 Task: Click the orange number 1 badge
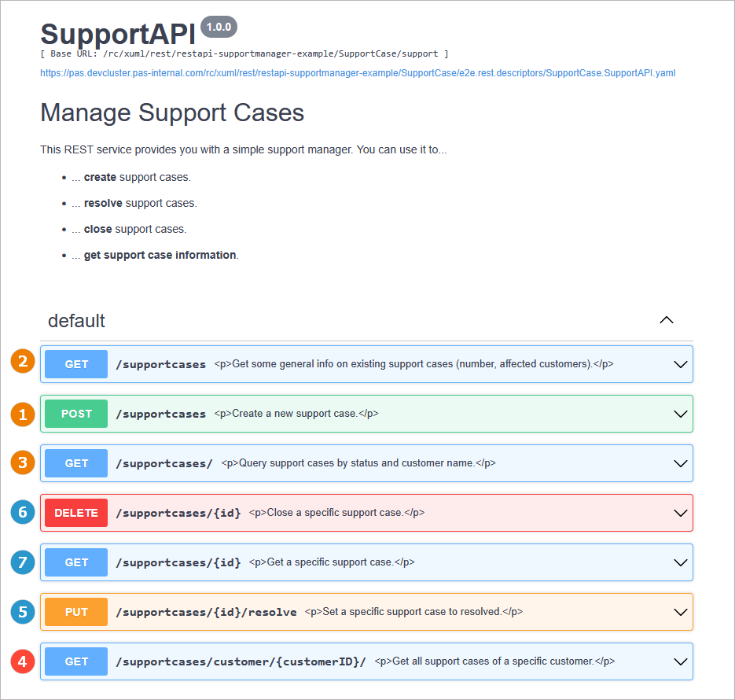(x=23, y=414)
